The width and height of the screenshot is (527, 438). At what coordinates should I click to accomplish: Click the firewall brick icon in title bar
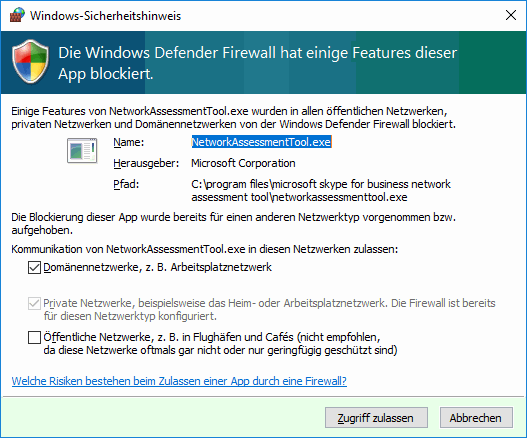click(x=17, y=15)
